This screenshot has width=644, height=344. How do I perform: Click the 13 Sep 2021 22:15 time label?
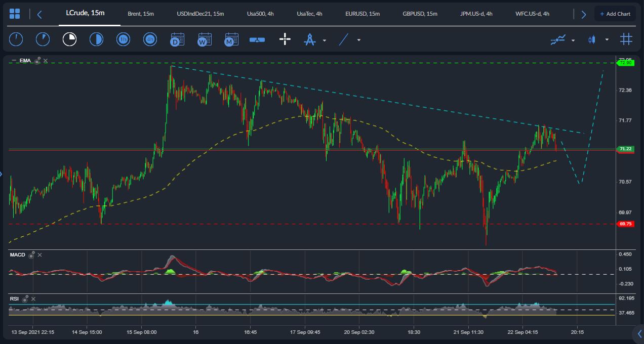(x=33, y=332)
